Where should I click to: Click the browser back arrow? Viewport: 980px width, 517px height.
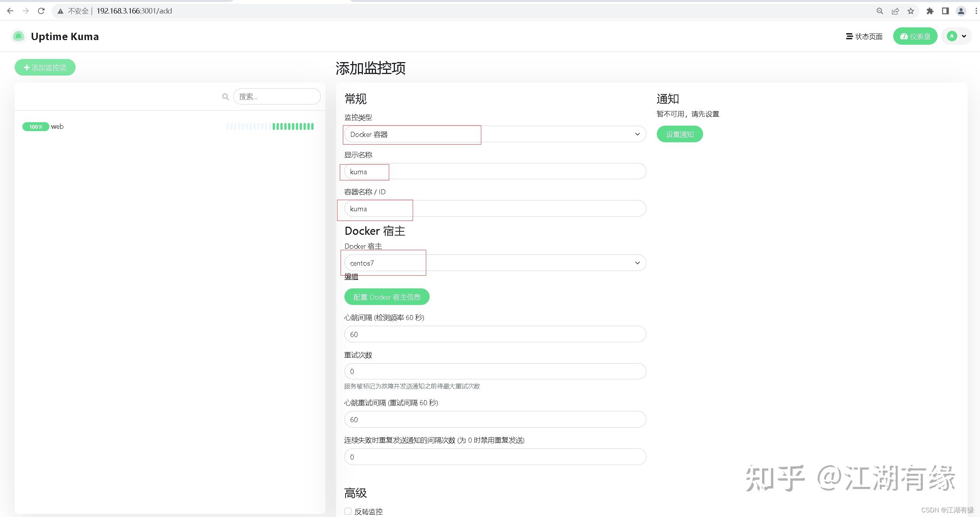point(10,11)
